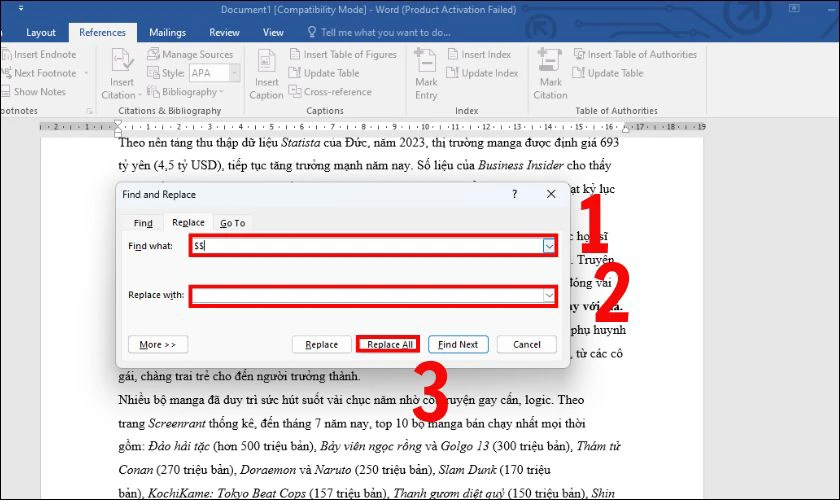The width and height of the screenshot is (840, 500).
Task: Click the Cross-reference icon
Action: tap(295, 92)
